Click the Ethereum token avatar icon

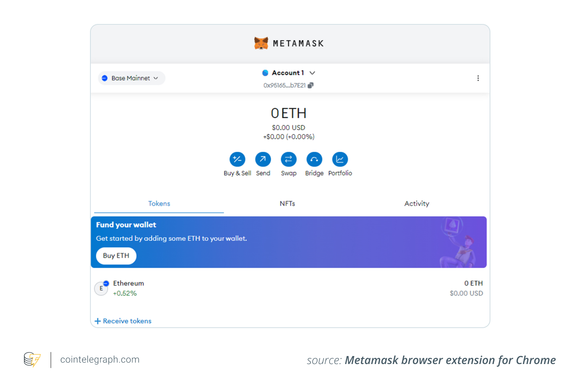[101, 289]
